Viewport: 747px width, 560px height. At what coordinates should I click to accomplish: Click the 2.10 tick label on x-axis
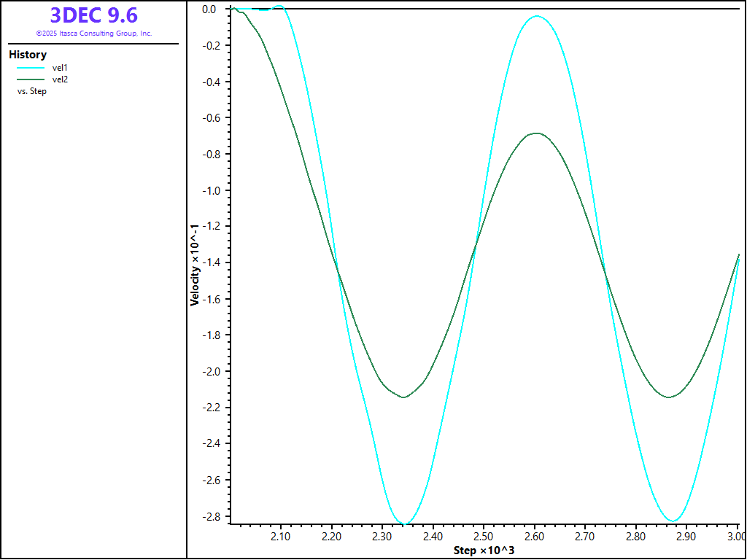click(x=281, y=537)
